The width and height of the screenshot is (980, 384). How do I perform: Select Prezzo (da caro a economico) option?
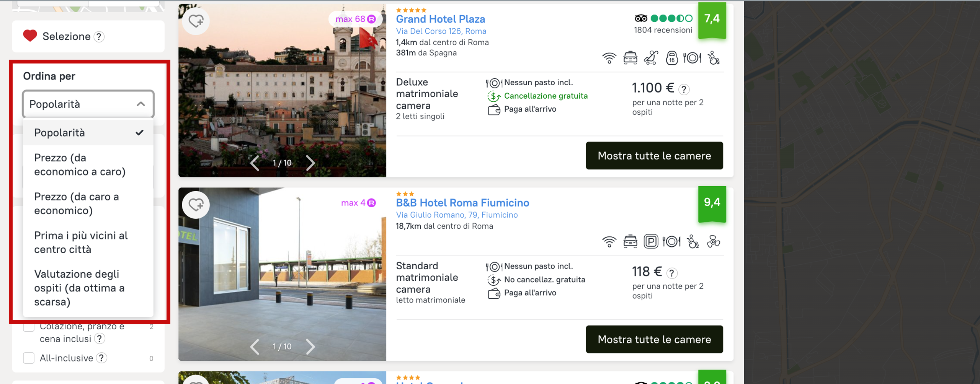pos(77,203)
